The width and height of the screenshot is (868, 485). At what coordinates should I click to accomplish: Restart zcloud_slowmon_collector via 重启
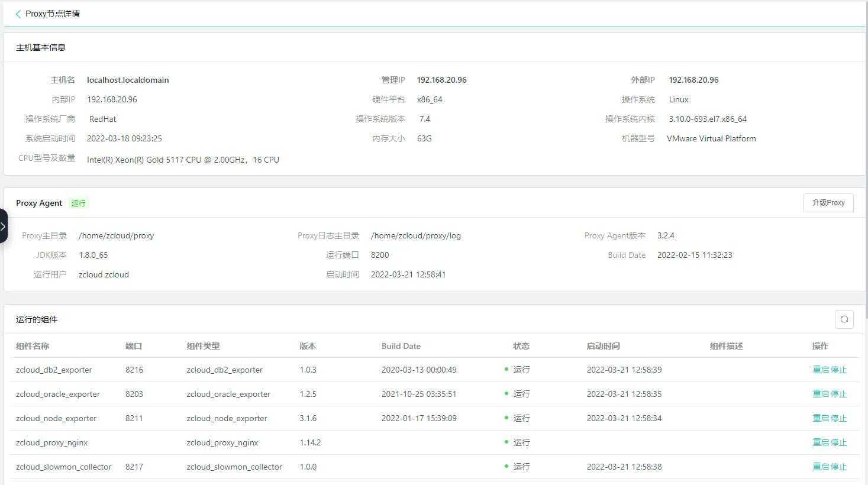click(821, 467)
